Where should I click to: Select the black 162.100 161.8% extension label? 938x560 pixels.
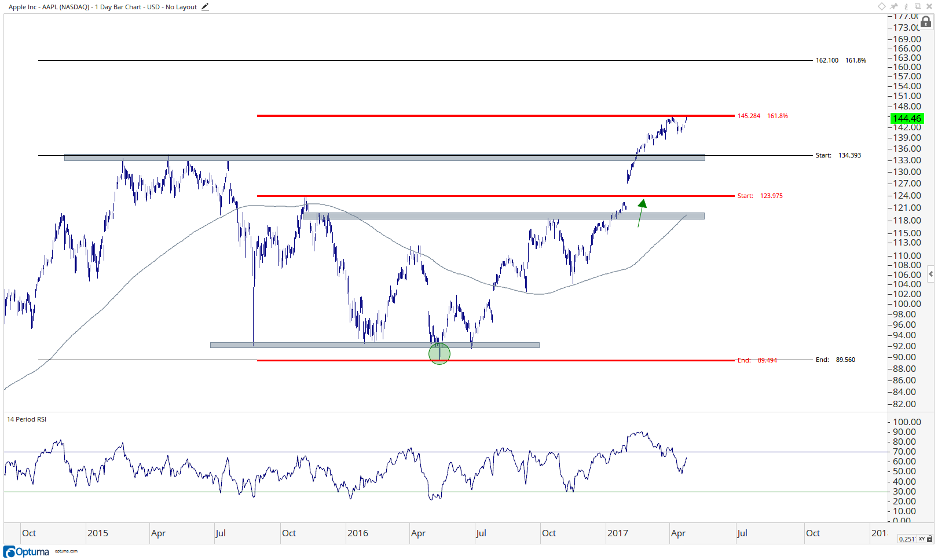coord(841,60)
